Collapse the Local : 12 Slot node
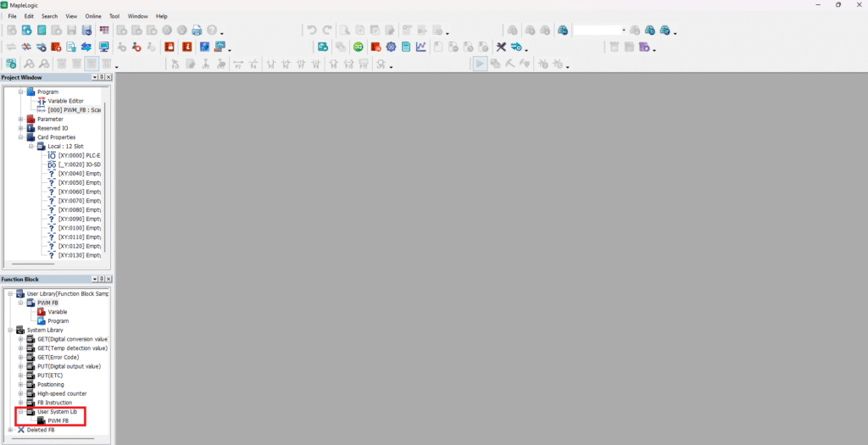This screenshot has height=445, width=868. click(x=31, y=146)
